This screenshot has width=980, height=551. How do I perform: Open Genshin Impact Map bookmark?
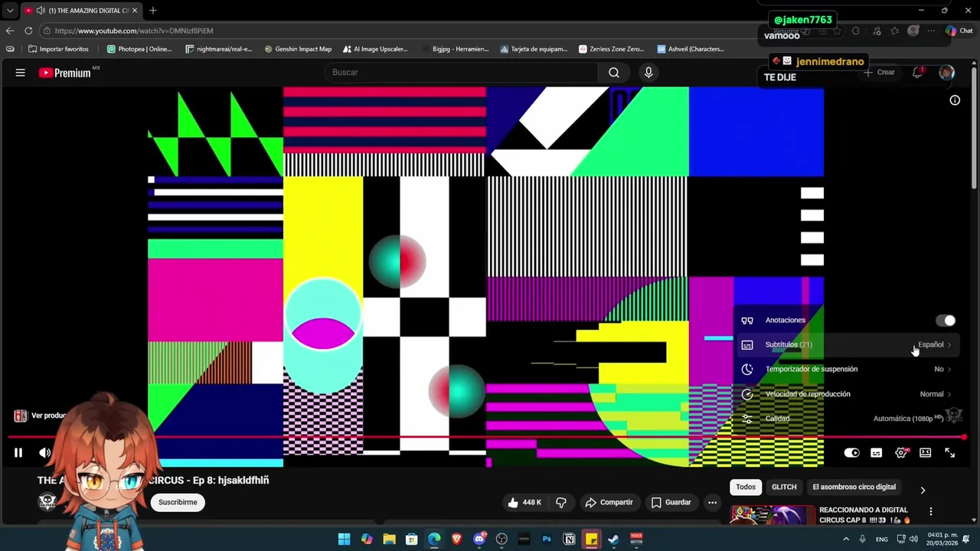pyautogui.click(x=298, y=49)
